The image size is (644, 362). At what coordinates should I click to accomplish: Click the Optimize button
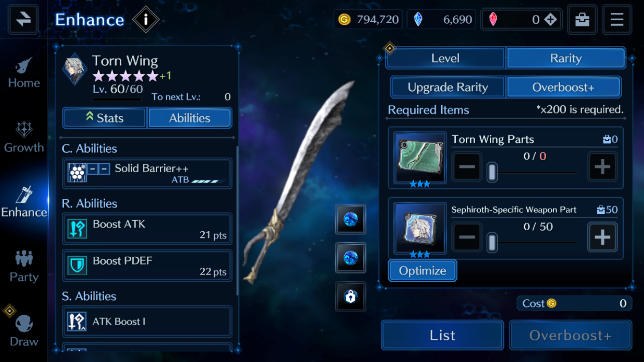(422, 271)
